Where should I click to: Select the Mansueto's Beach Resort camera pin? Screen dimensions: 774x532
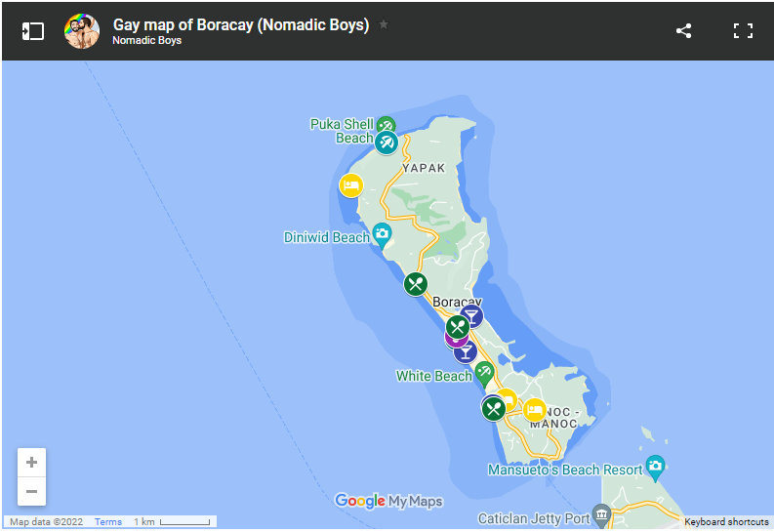(655, 467)
